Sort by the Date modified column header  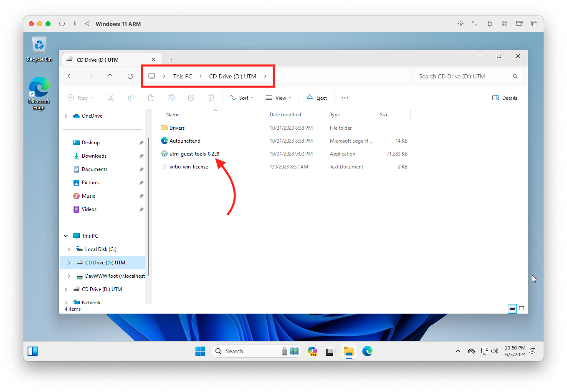coord(297,115)
